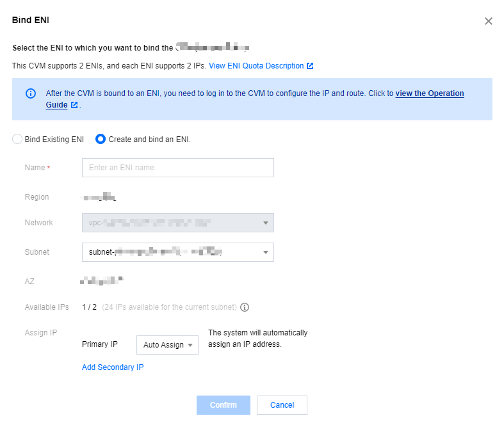Click info icon next to available subnet IPs
Viewport: 504px width, 425px height.
pos(245,307)
